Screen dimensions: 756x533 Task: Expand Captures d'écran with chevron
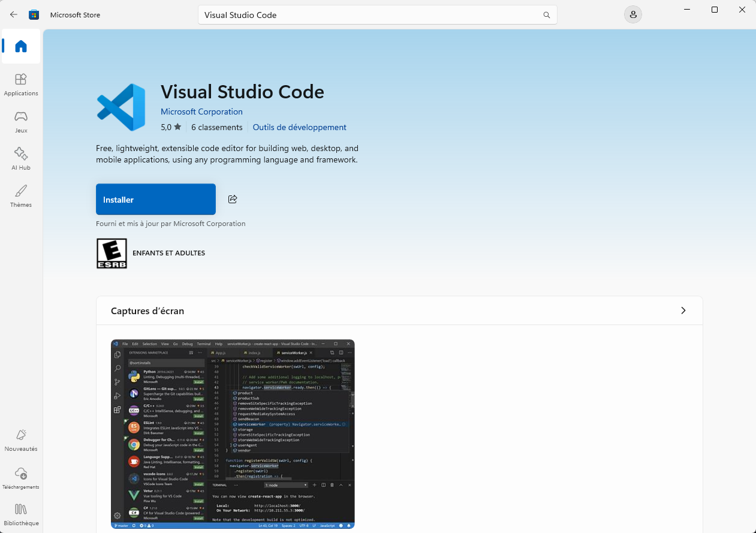(683, 311)
